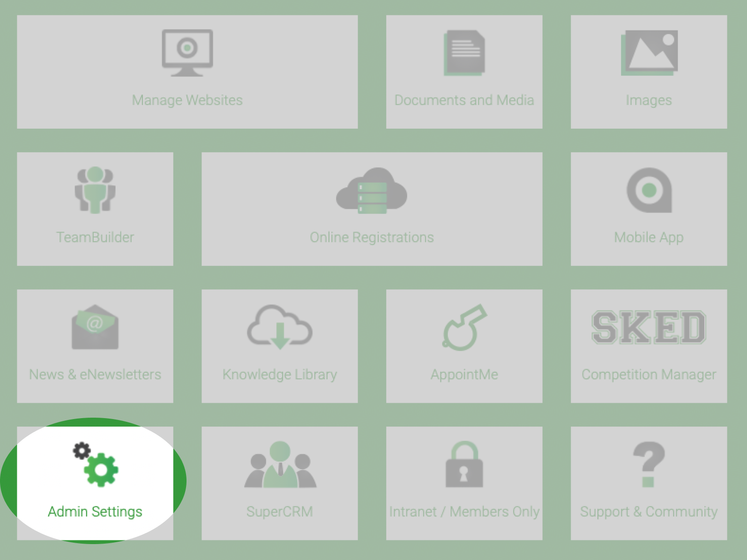Click the Documents and Media page icon

click(x=464, y=53)
